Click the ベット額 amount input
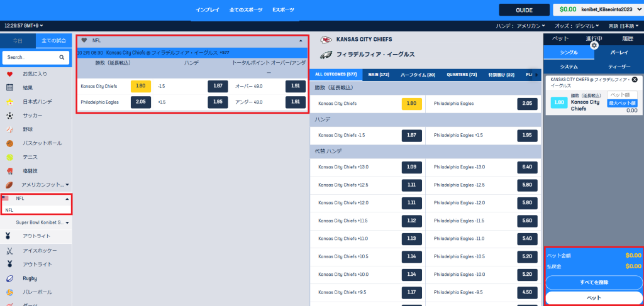Viewport: 644px width, 306px height. click(x=622, y=95)
